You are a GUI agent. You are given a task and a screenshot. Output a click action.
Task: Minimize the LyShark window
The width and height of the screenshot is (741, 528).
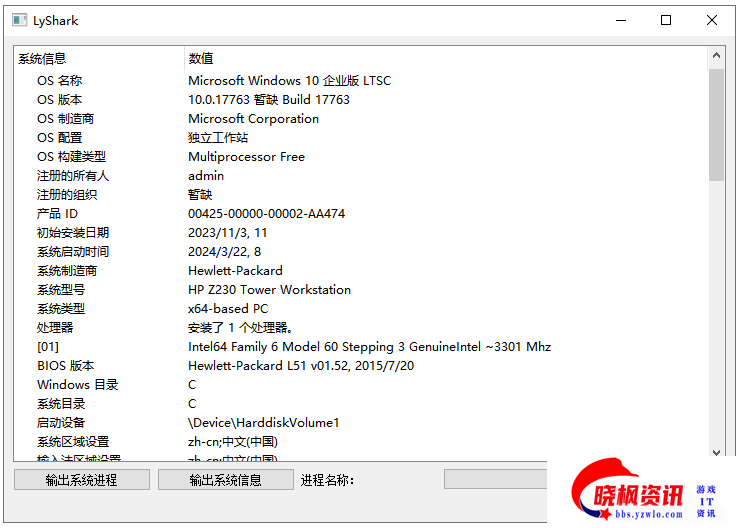pos(620,20)
